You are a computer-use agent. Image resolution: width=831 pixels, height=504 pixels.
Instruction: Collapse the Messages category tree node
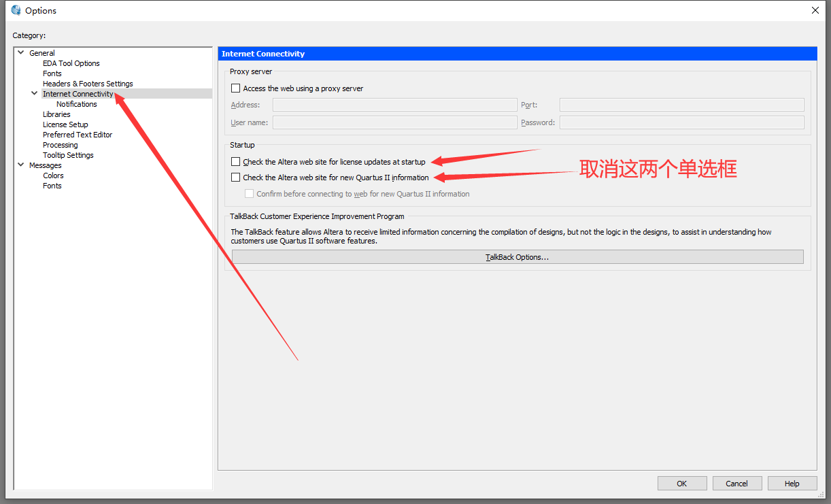pyautogui.click(x=21, y=165)
